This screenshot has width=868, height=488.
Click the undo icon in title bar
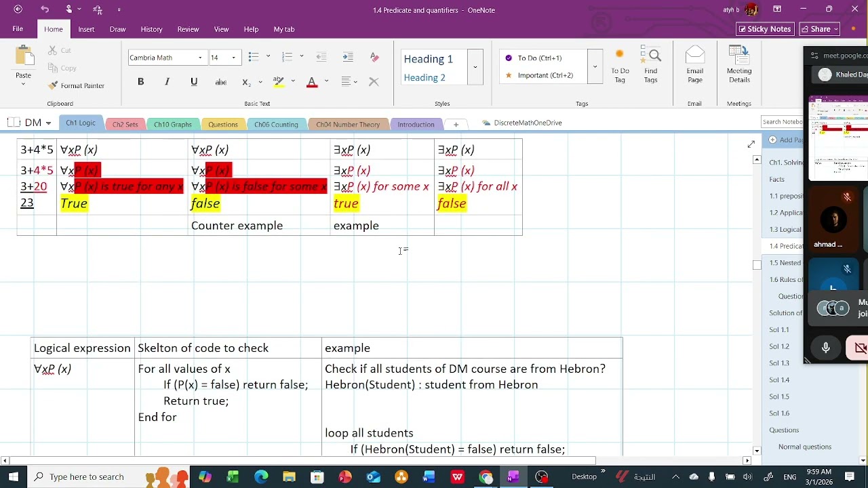[x=45, y=9]
